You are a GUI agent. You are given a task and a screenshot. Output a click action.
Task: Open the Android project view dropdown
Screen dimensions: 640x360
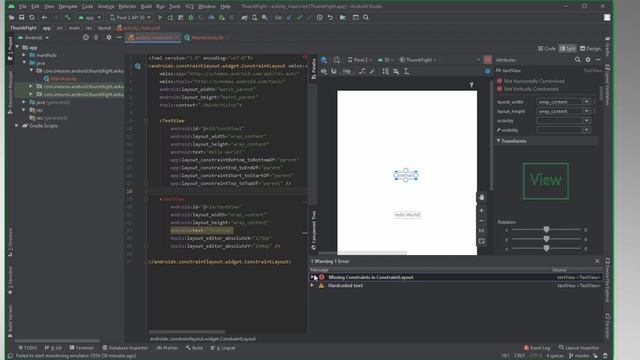tap(33, 38)
